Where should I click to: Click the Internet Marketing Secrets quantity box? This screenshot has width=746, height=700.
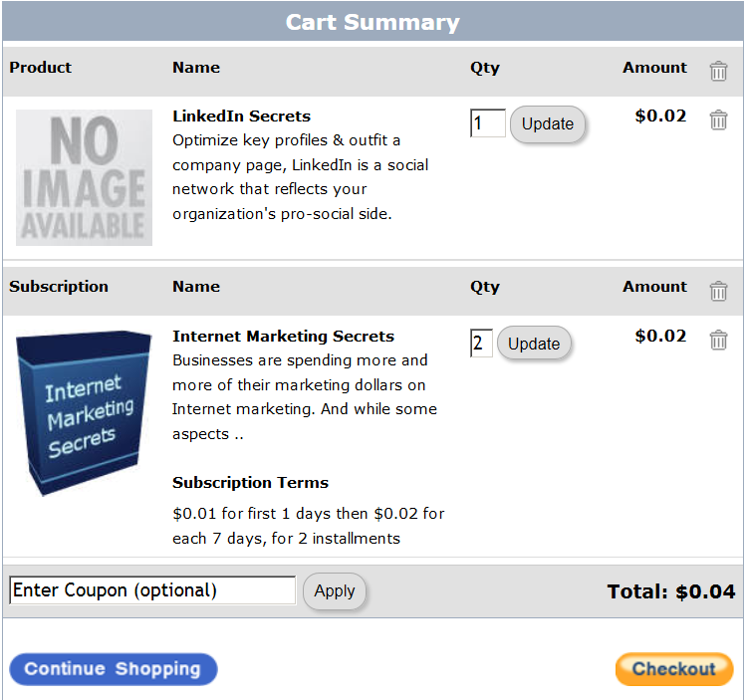[x=481, y=344]
